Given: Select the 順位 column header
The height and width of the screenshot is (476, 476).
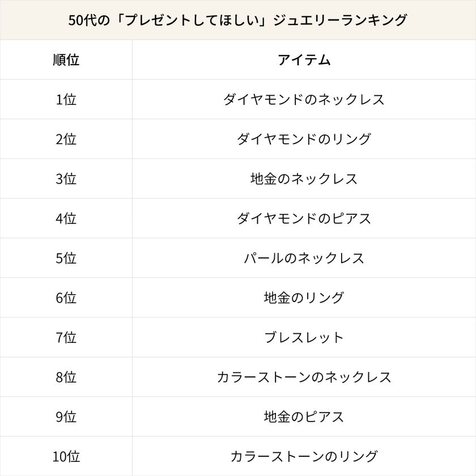Looking at the screenshot, I should click(x=66, y=60).
